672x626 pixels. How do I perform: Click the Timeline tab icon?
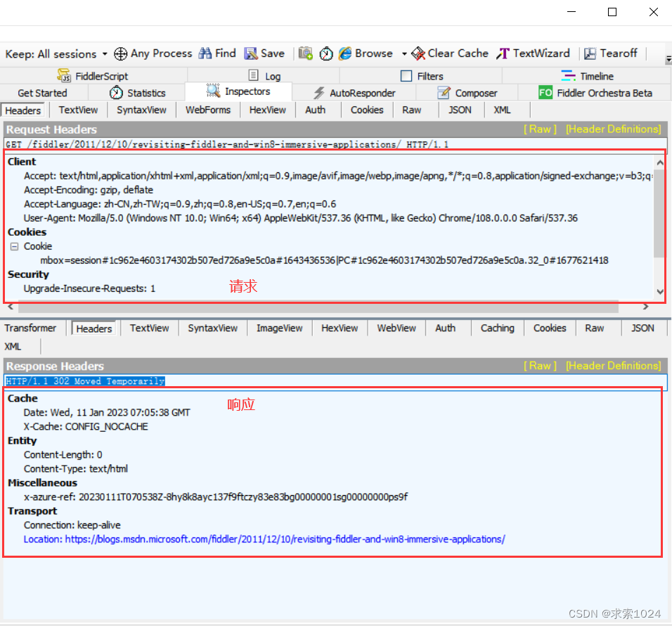click(x=568, y=75)
